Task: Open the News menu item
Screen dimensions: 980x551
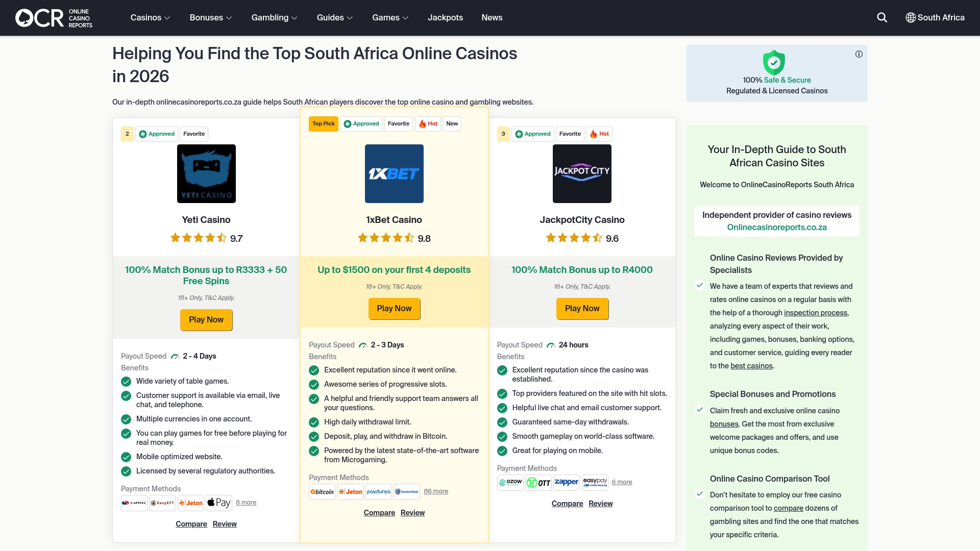Action: pos(492,17)
